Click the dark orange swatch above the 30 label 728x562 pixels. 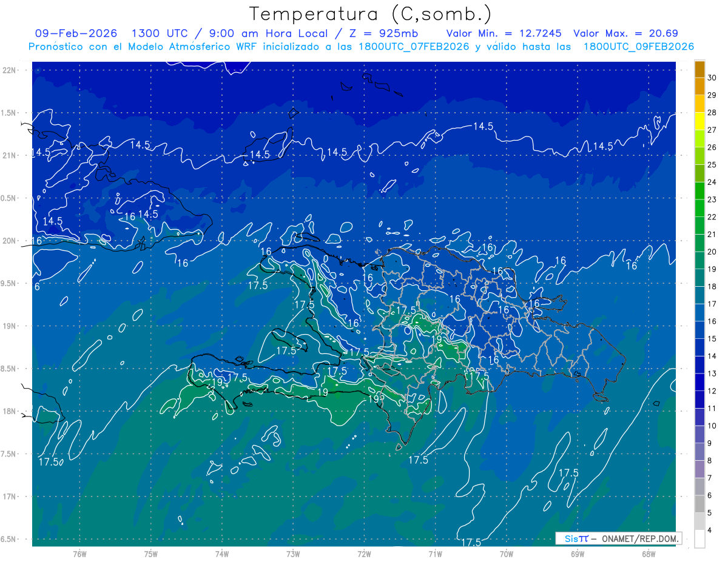pyautogui.click(x=699, y=69)
